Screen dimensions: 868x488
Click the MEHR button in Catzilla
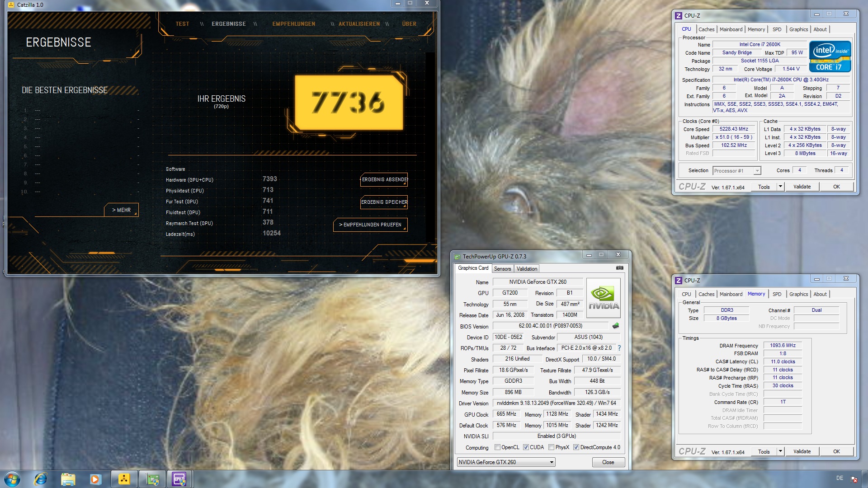pyautogui.click(x=121, y=210)
